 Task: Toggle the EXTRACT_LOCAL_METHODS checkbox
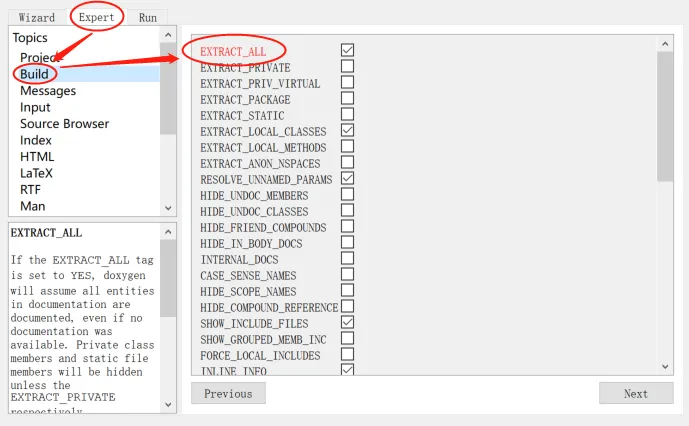pos(347,146)
